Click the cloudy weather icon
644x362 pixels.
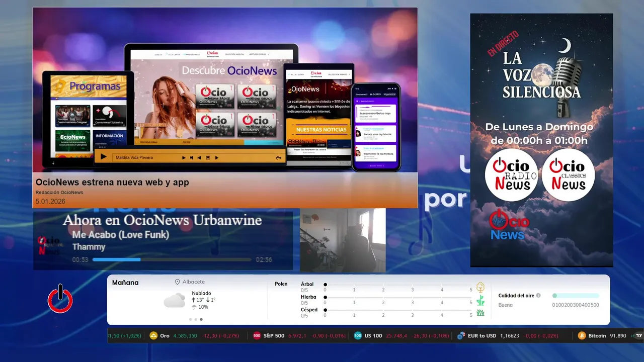pyautogui.click(x=174, y=300)
